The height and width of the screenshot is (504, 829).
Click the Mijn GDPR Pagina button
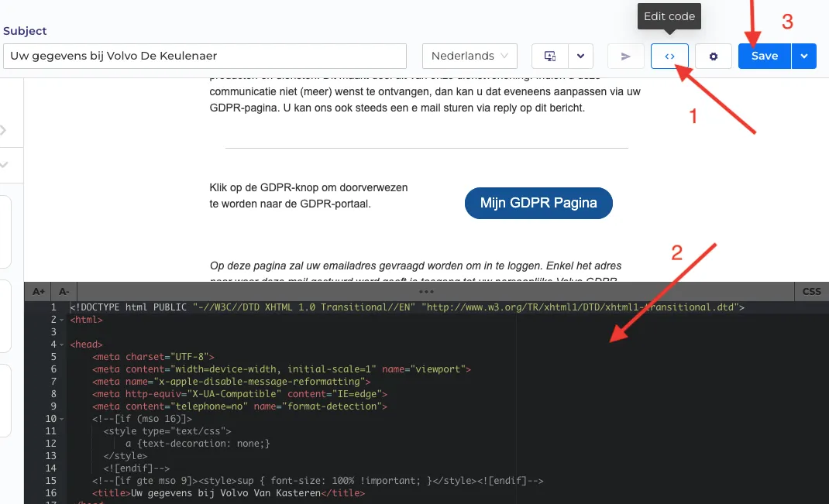pos(538,203)
